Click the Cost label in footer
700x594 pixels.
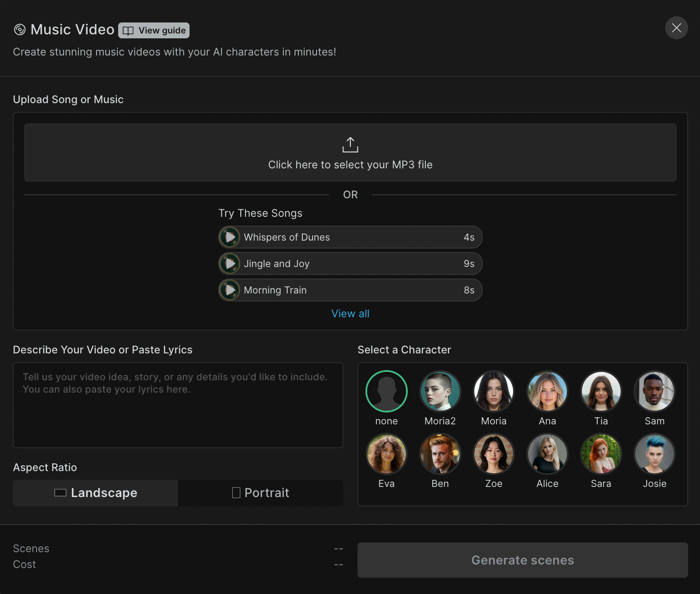point(25,564)
